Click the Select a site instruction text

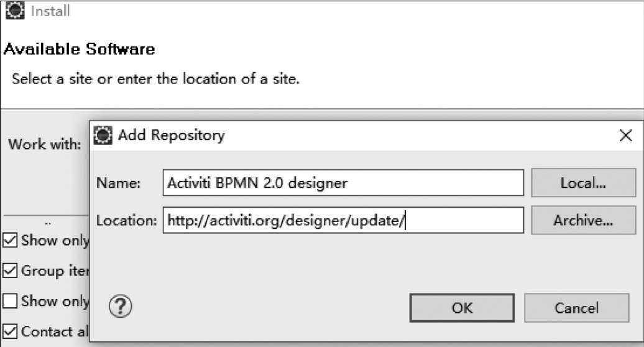pyautogui.click(x=155, y=78)
